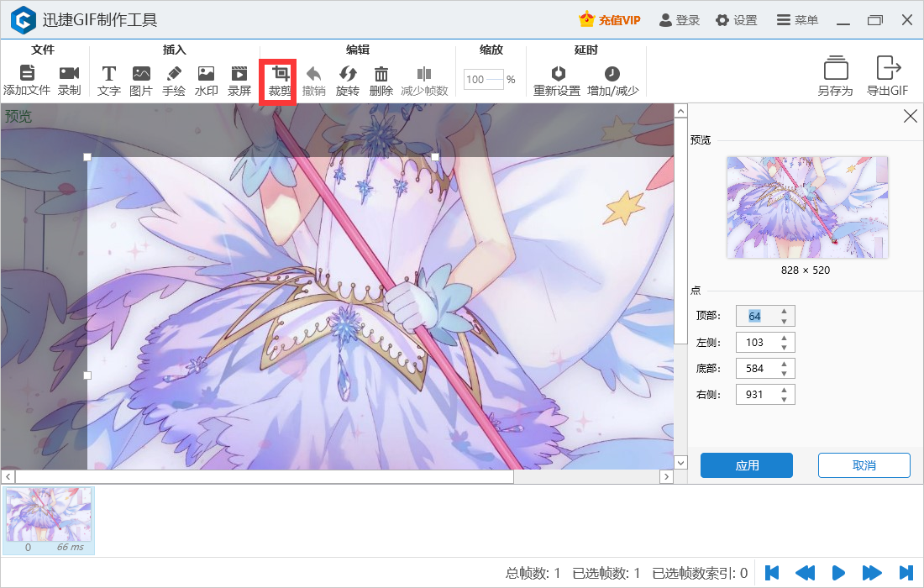Cancel the crop with 取消
The image size is (924, 588).
[x=864, y=465]
